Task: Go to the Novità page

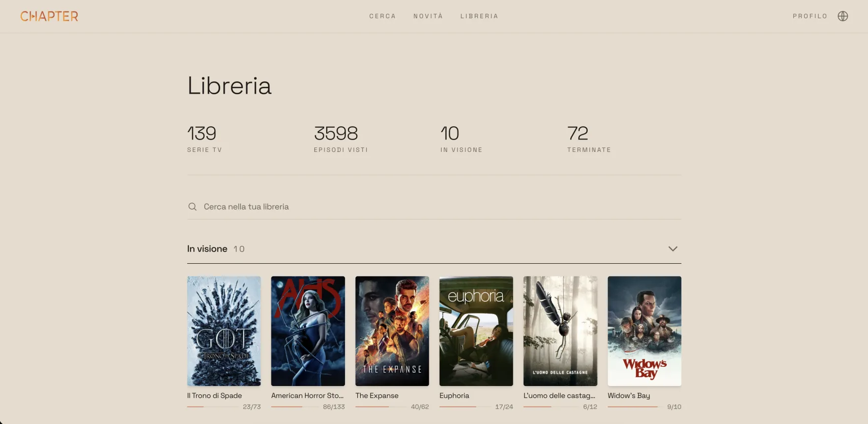Action: [428, 16]
